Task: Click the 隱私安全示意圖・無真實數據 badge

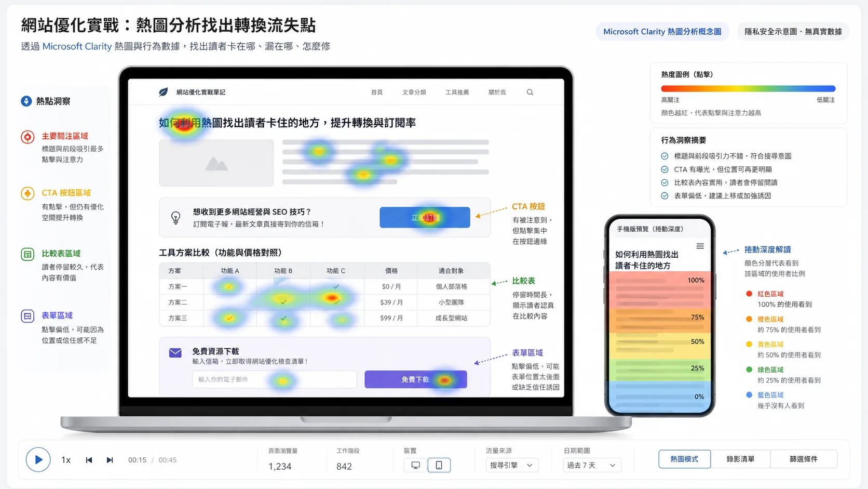Action: (793, 32)
